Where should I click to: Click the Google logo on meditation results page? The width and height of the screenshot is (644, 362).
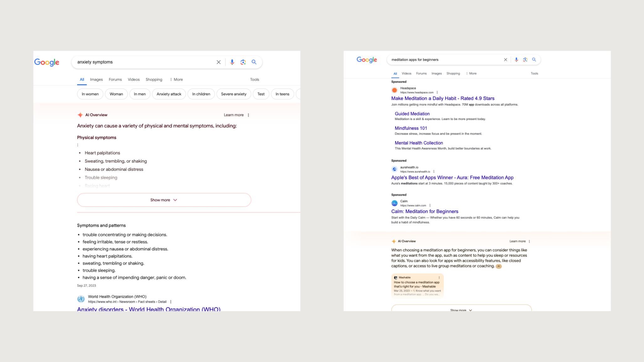tap(366, 60)
